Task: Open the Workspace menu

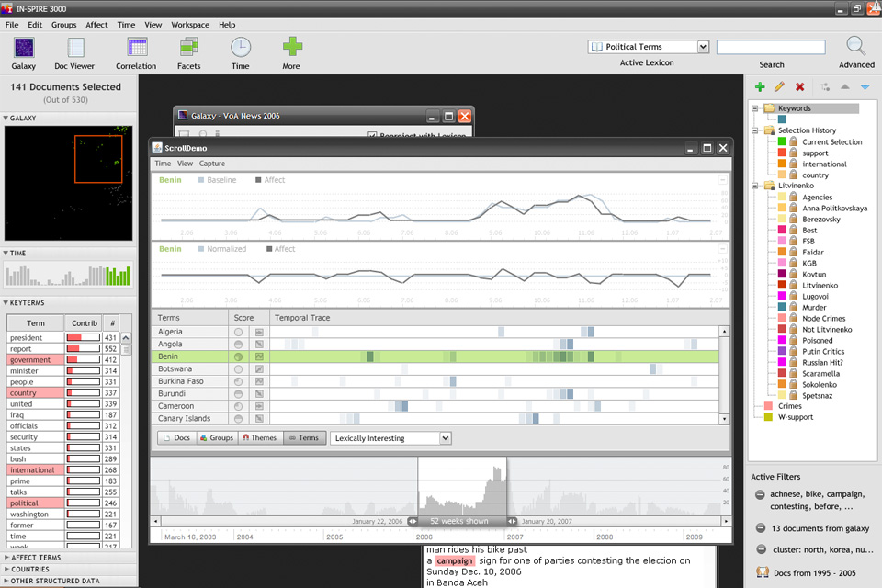Action: tap(189, 25)
